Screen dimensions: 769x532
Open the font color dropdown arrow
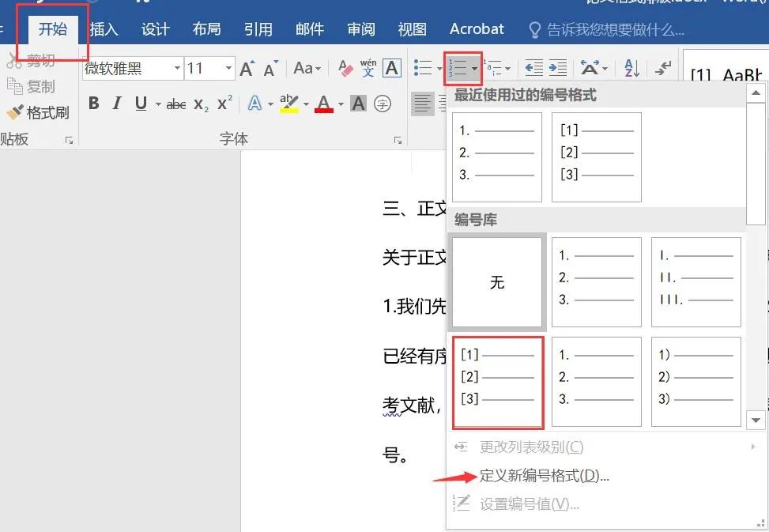click(x=341, y=104)
